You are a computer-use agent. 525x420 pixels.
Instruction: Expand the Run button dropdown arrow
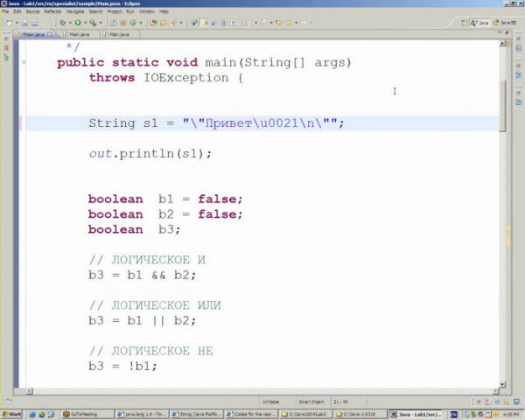(85, 22)
